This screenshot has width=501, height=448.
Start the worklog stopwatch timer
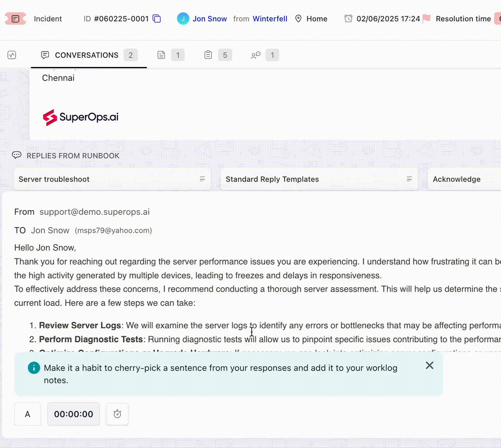tap(117, 414)
